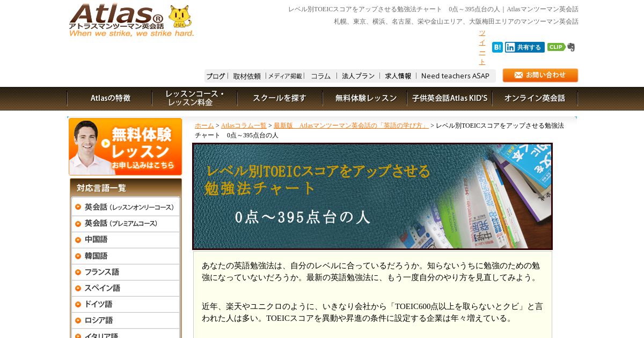The height and width of the screenshot is (338, 644).
Task: Open the お問い合わせ contact button
Action: point(540,75)
